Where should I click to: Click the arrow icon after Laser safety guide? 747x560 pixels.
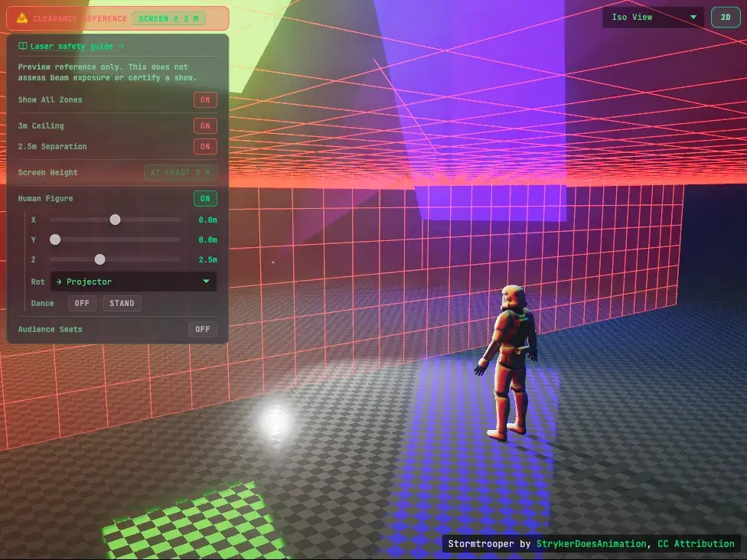[121, 46]
